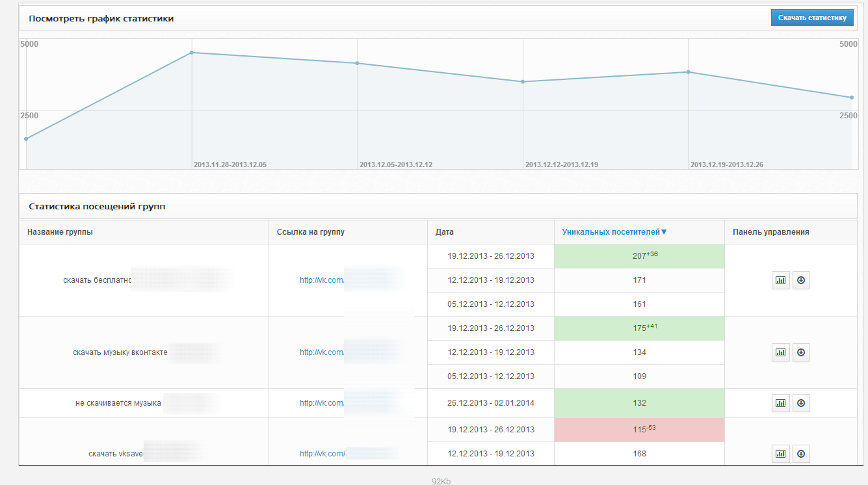
Task: Click chart axis label '2013.12.19-2013.12.26'
Action: point(727,165)
